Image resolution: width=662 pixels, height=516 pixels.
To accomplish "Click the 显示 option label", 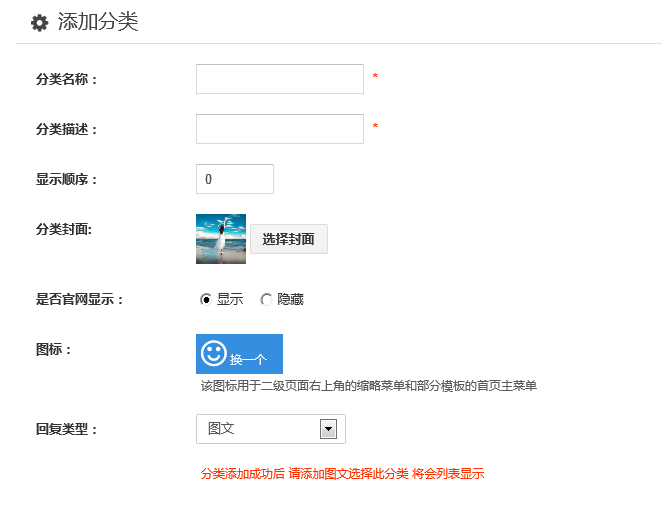I will point(230,299).
